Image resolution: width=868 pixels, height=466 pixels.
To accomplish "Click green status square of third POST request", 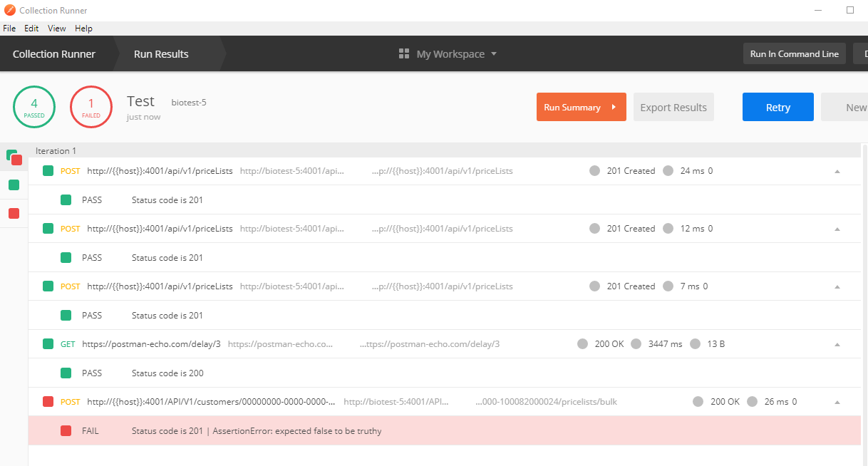I will [48, 286].
